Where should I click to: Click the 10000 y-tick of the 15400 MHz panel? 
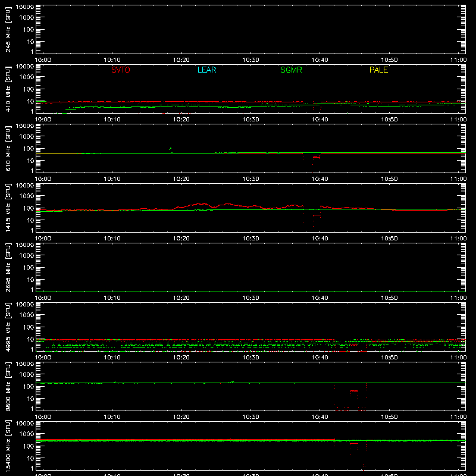(25, 423)
